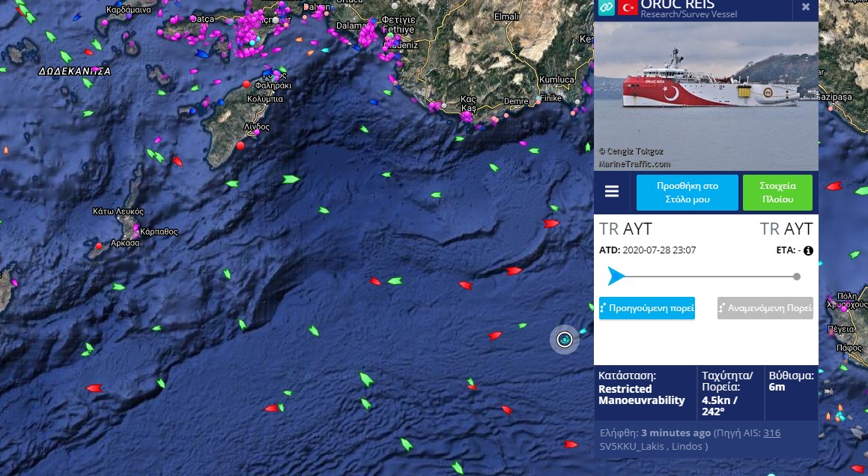
Task: Open AIS source 316 link
Action: point(771,433)
